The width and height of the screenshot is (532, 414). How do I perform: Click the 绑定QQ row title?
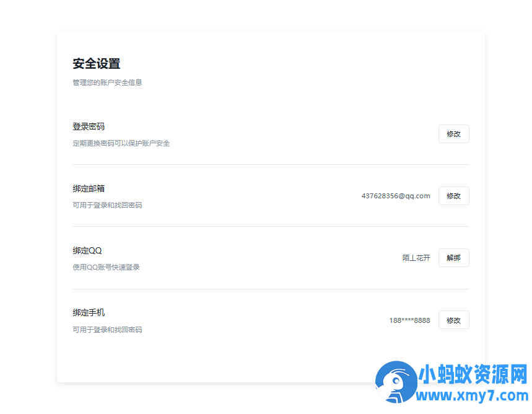[x=87, y=250]
